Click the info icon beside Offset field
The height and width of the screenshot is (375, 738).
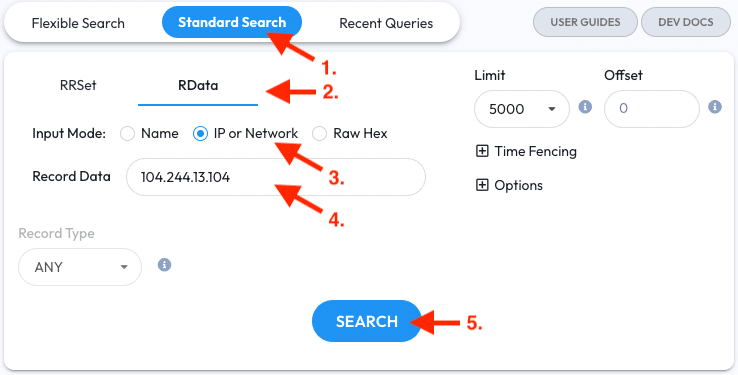[x=714, y=107]
